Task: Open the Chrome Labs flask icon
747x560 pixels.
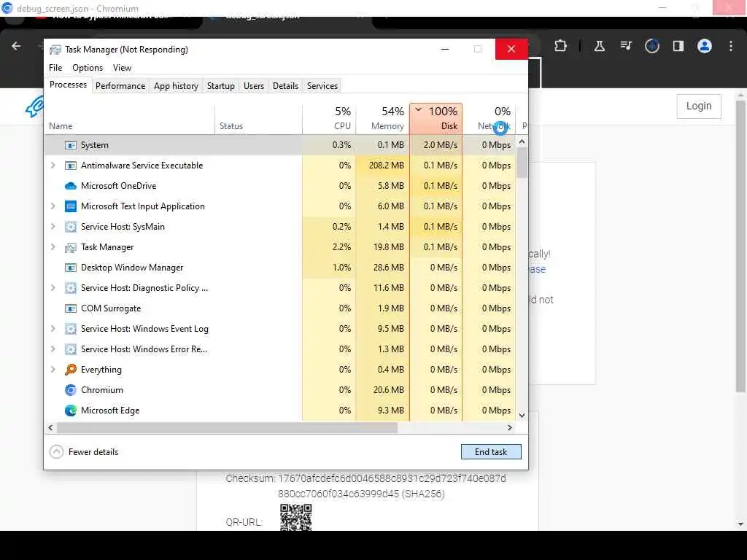Action: coord(600,46)
